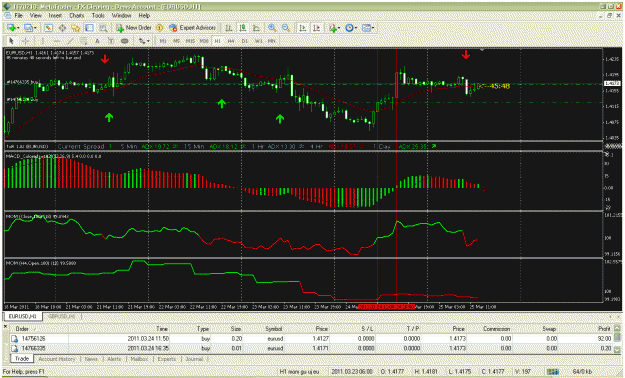Screen dimensions: 625x378
Task: Select the horizontal line drawing tool
Action: 57,41
